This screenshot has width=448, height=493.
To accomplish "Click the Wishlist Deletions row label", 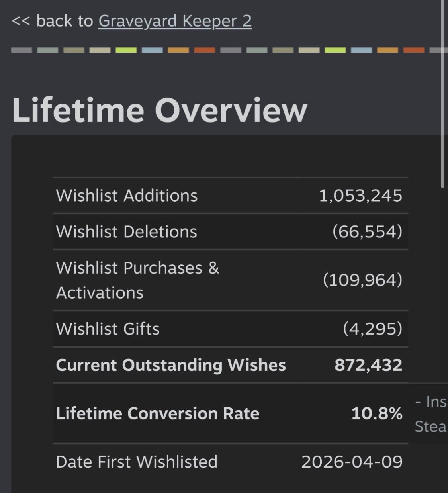I will (x=127, y=232).
